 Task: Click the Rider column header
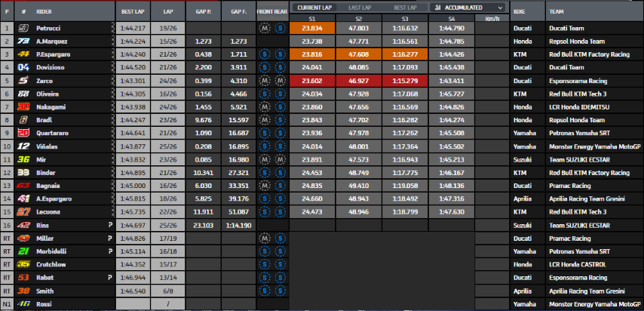pos(46,12)
